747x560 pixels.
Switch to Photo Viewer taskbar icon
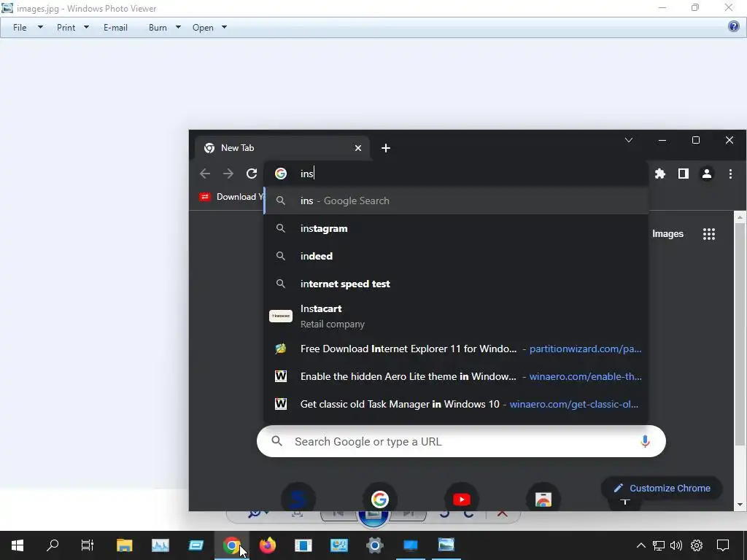446,545
